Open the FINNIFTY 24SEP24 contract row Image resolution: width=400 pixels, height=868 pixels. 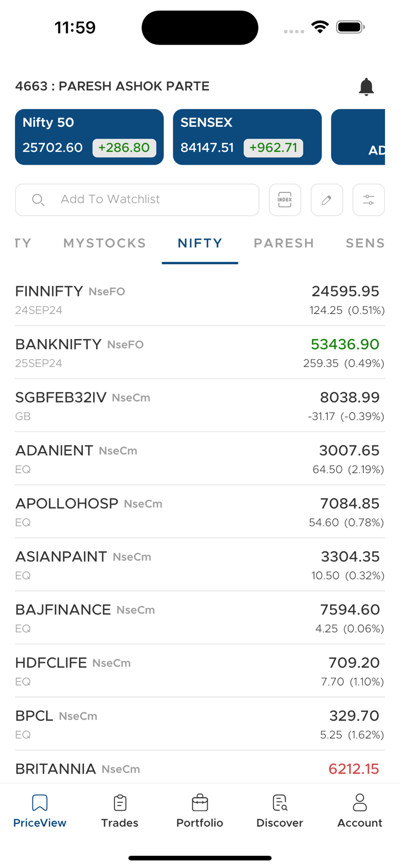click(199, 299)
